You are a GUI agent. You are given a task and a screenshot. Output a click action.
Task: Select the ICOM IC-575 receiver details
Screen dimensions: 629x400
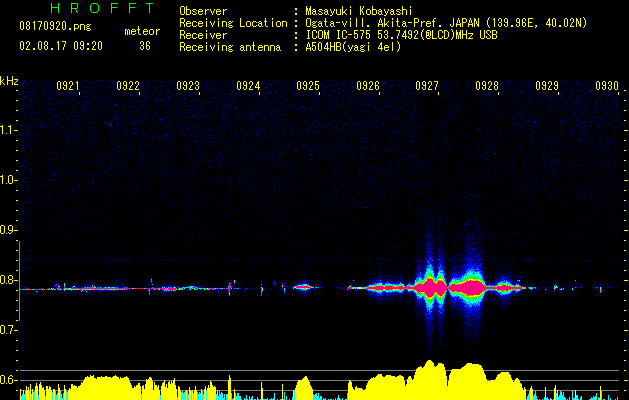(x=401, y=35)
